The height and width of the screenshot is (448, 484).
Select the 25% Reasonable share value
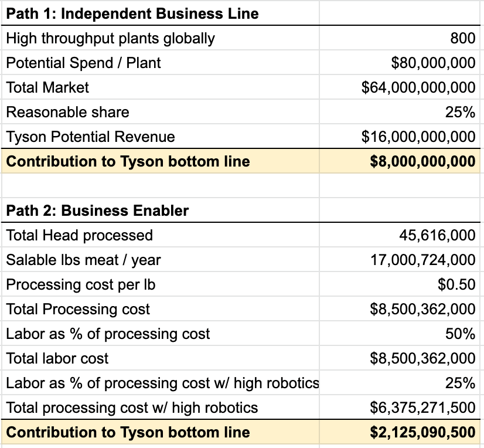point(400,112)
